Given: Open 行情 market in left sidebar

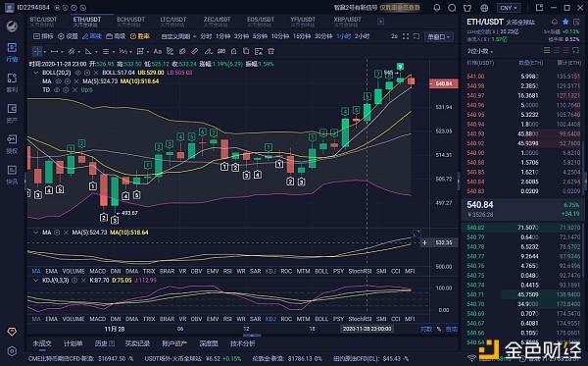Looking at the screenshot, I should tap(12, 52).
